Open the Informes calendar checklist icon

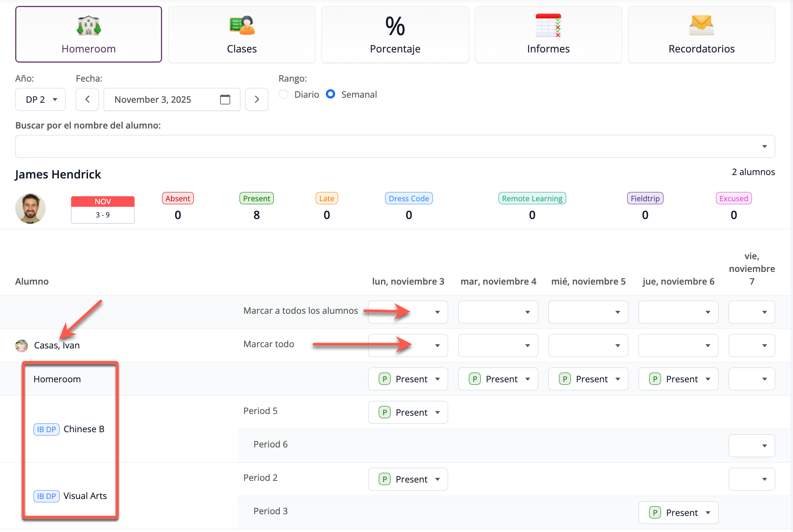click(x=548, y=26)
